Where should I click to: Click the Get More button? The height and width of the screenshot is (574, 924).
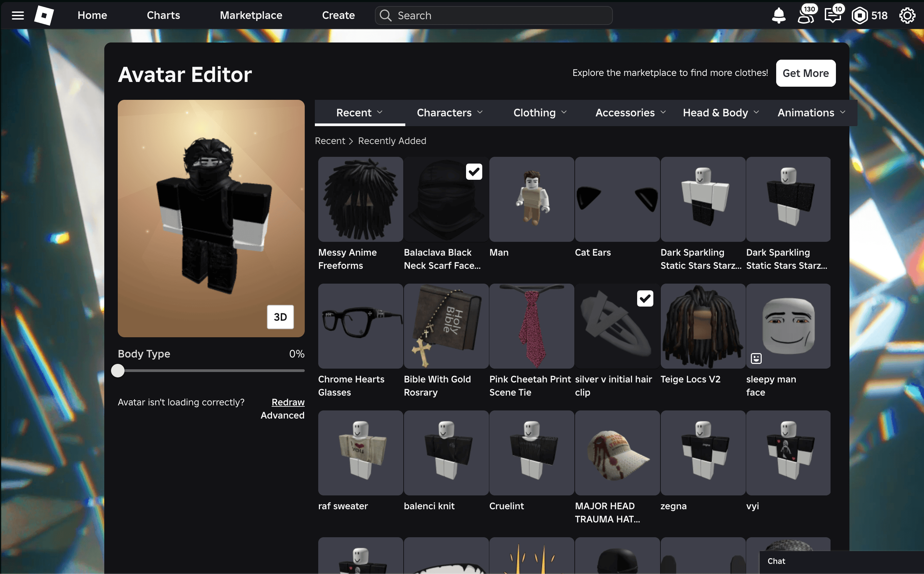(x=806, y=73)
